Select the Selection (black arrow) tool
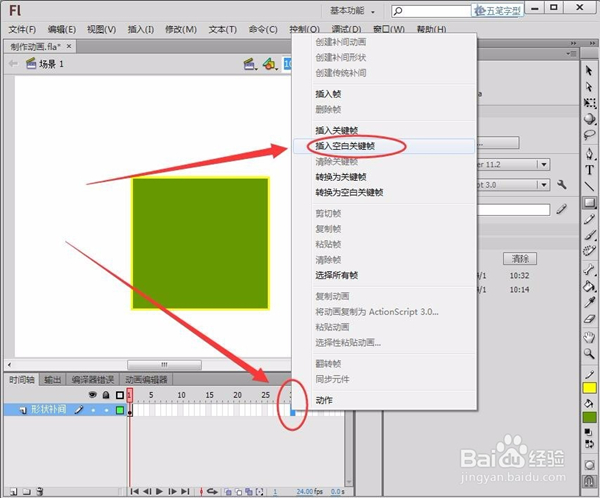Viewport: 600px width, 498px height. (589, 70)
